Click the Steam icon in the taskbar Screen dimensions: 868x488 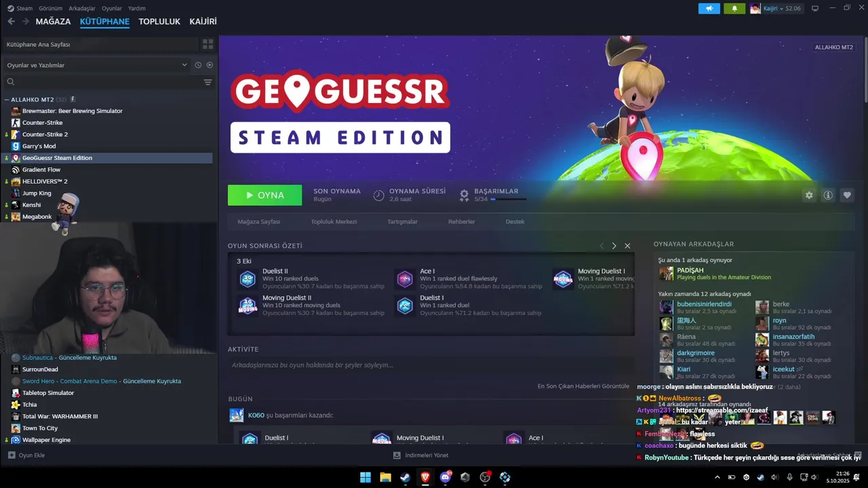click(x=405, y=477)
